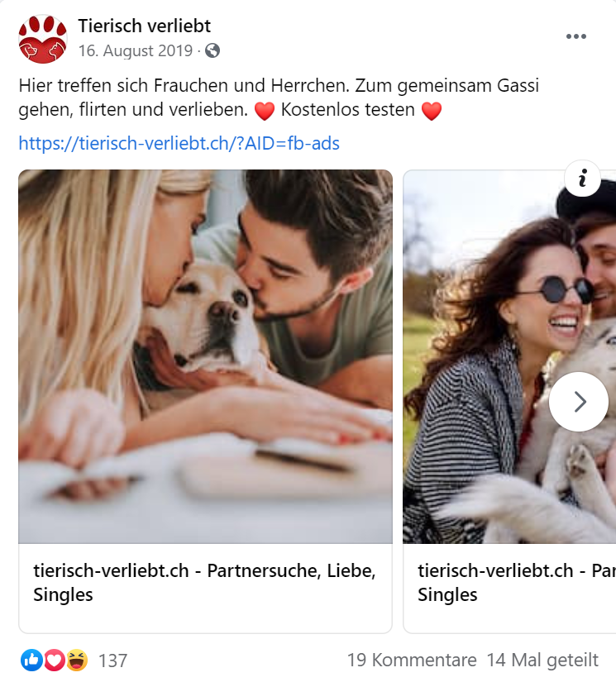Click the globe public visibility icon
616x682 pixels.
pyautogui.click(x=212, y=51)
